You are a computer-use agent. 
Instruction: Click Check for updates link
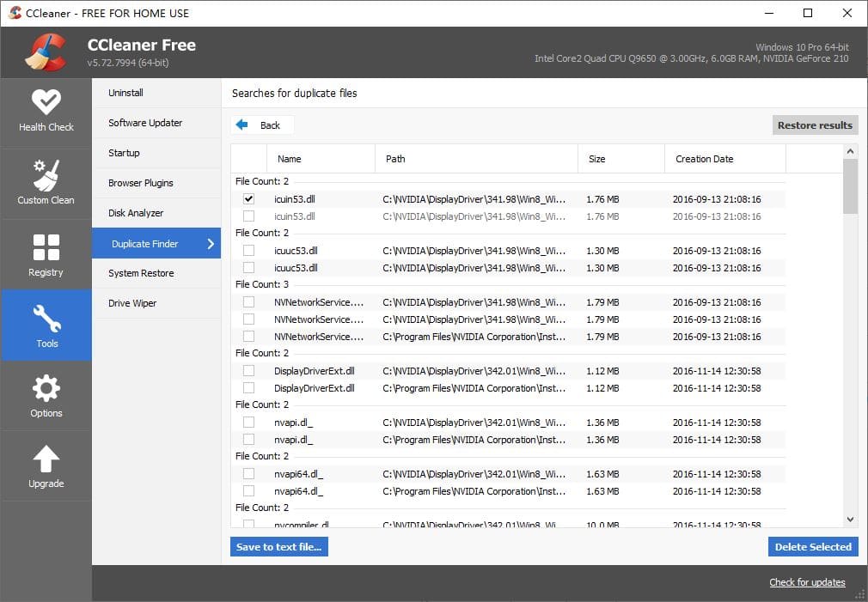point(807,582)
